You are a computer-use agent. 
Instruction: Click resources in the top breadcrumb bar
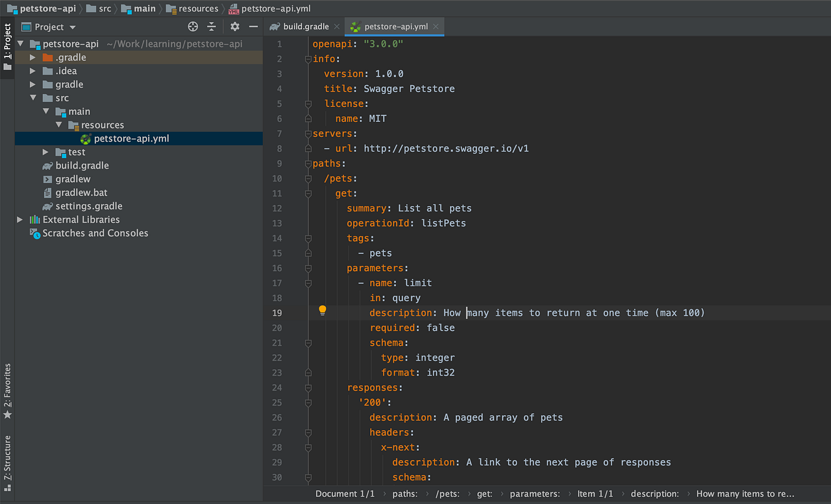tap(198, 8)
